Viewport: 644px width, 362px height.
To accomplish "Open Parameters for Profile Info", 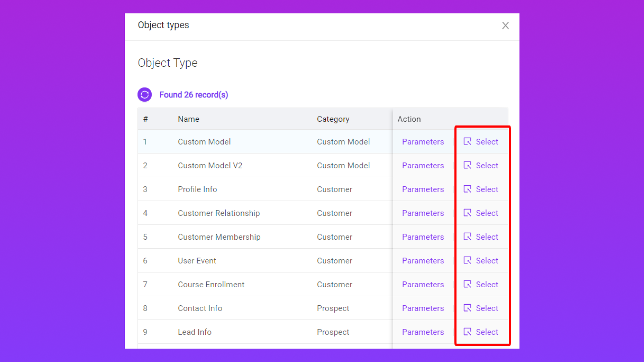I will (x=423, y=189).
